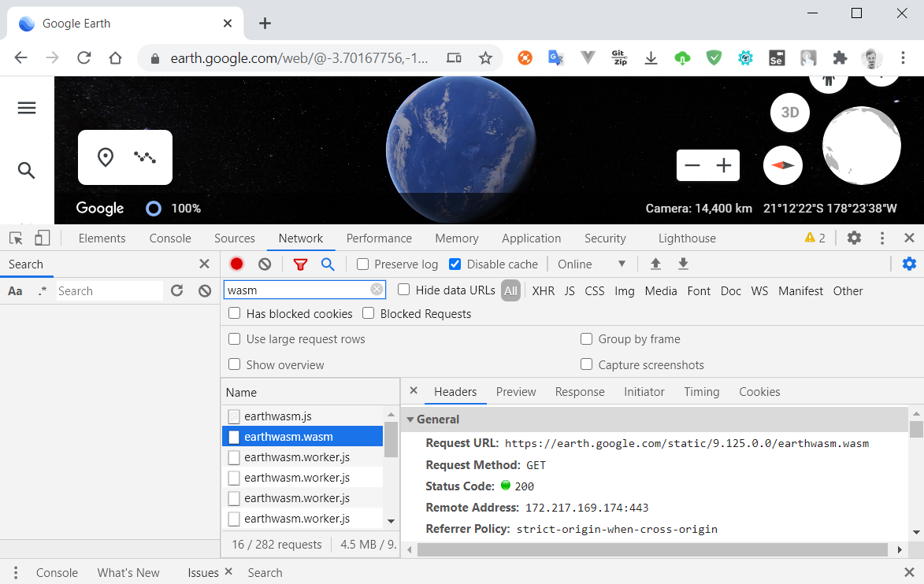This screenshot has height=584, width=924.
Task: Stop recording network log
Action: coord(237,264)
